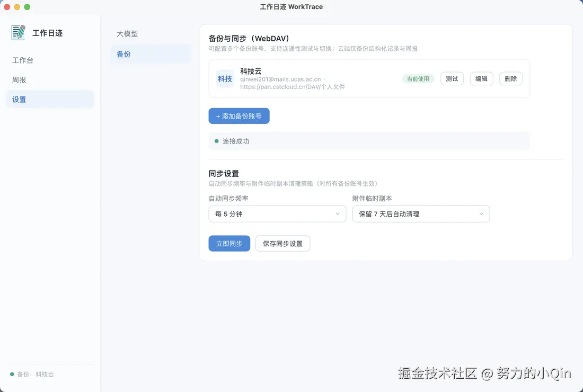Select 设置 in the sidebar
Image resolution: width=583 pixels, height=392 pixels.
pyautogui.click(x=50, y=100)
